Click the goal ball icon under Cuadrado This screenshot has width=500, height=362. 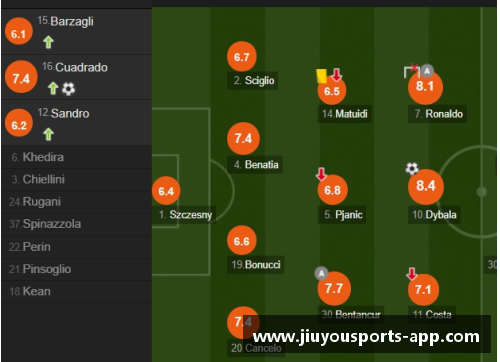(69, 89)
